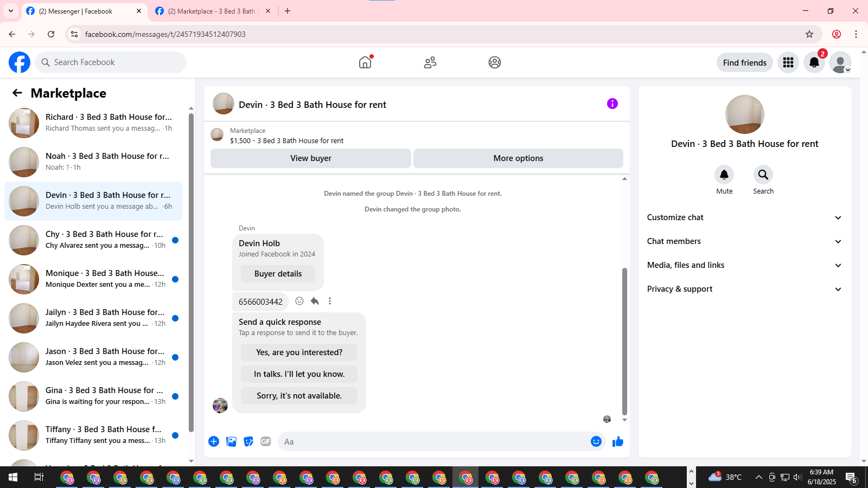Expand Media, files and links section

pos(744,265)
